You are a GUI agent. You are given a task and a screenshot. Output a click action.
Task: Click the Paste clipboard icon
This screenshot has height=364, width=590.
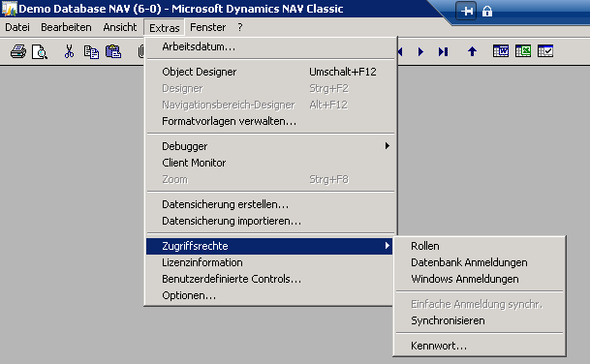pyautogui.click(x=113, y=51)
